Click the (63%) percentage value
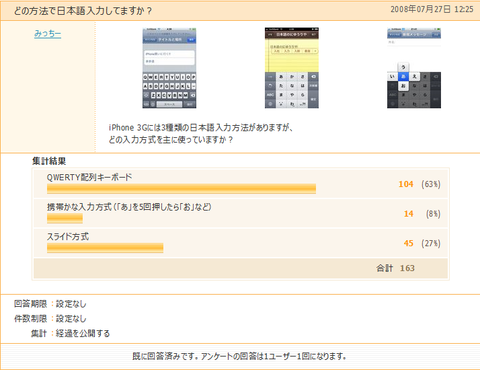 431,184
